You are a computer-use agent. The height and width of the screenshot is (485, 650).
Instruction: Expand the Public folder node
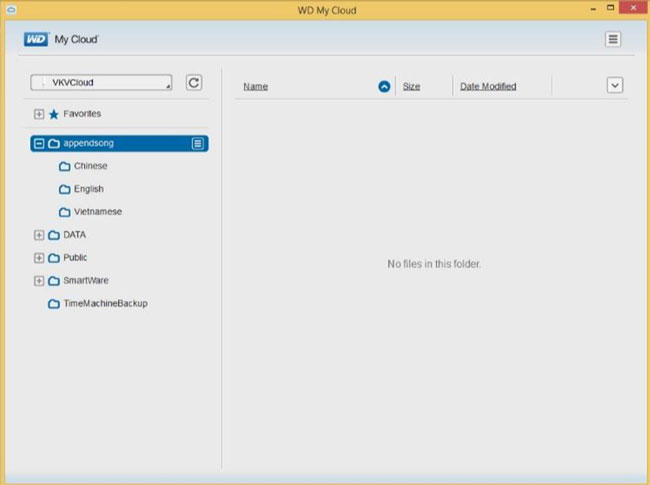39,258
